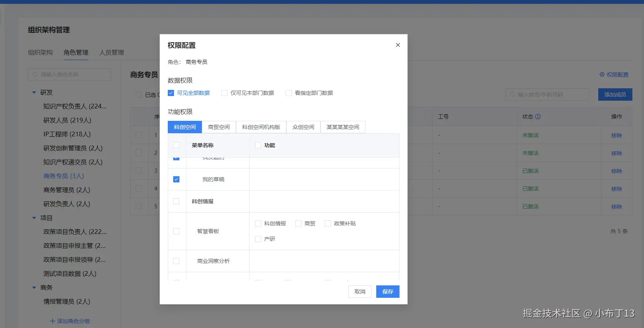
Task: Enable 政策补贴 function checkbox
Action: pos(328,223)
